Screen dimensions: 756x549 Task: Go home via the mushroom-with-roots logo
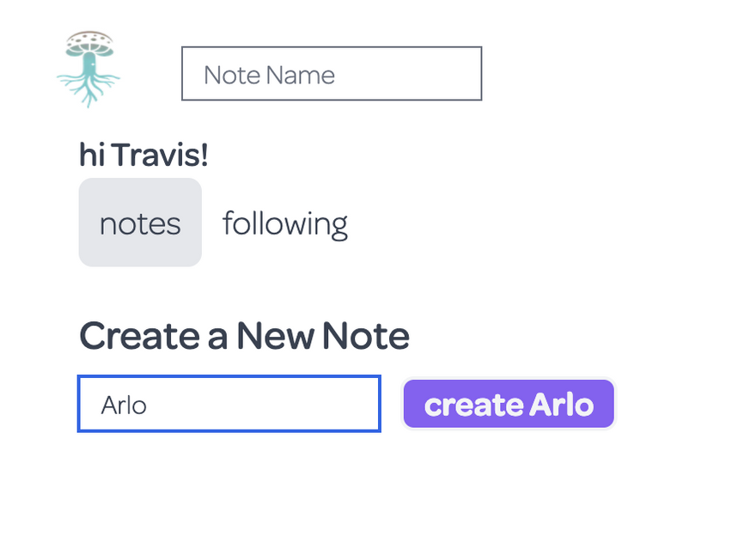pos(88,69)
